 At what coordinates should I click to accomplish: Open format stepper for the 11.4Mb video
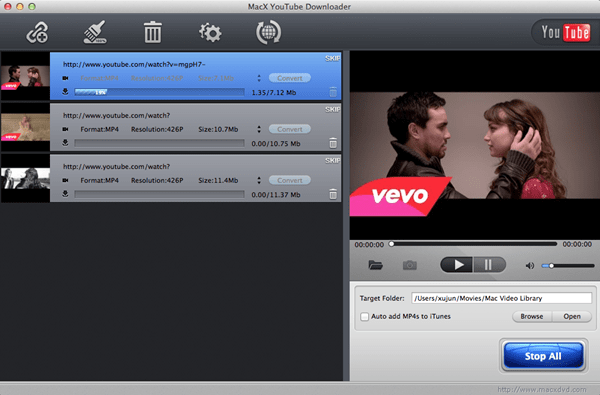pyautogui.click(x=259, y=180)
